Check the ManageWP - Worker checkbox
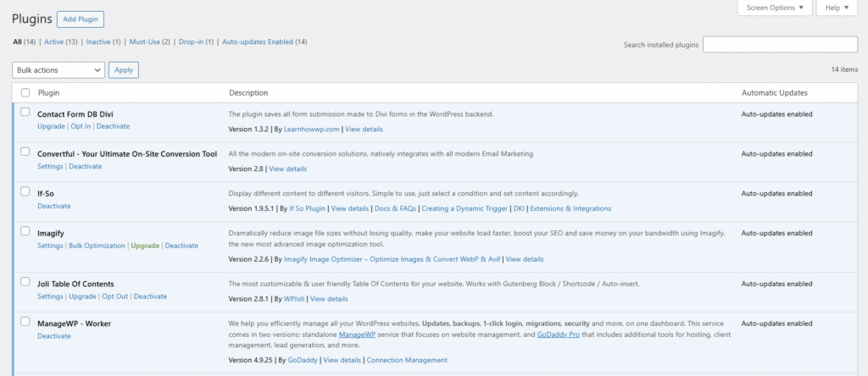The height and width of the screenshot is (376, 868). [25, 321]
